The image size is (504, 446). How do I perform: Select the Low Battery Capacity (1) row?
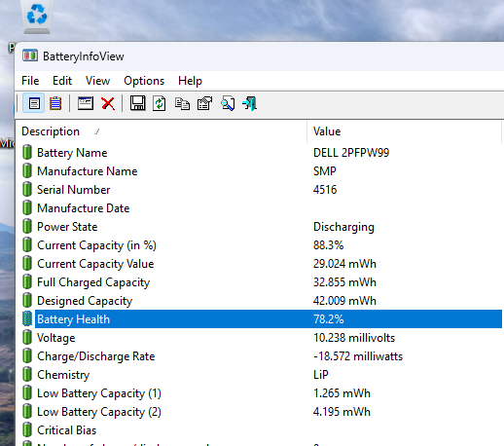coord(259,393)
